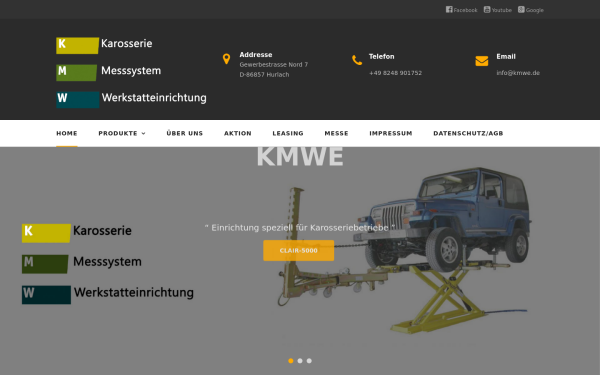
Task: Click the Addresse heading
Action: (256, 55)
